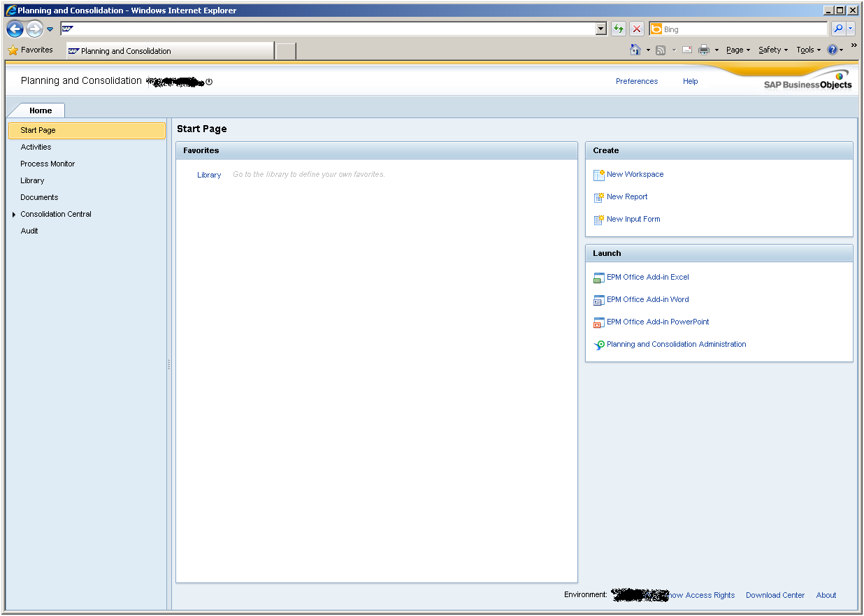Viewport: 864px width, 616px height.
Task: Open the About link
Action: click(826, 596)
